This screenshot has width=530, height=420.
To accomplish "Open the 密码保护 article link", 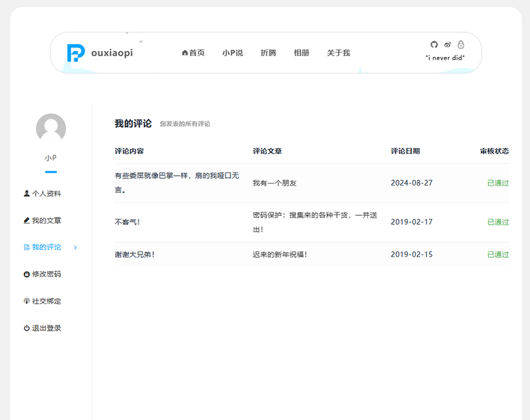I will point(315,215).
